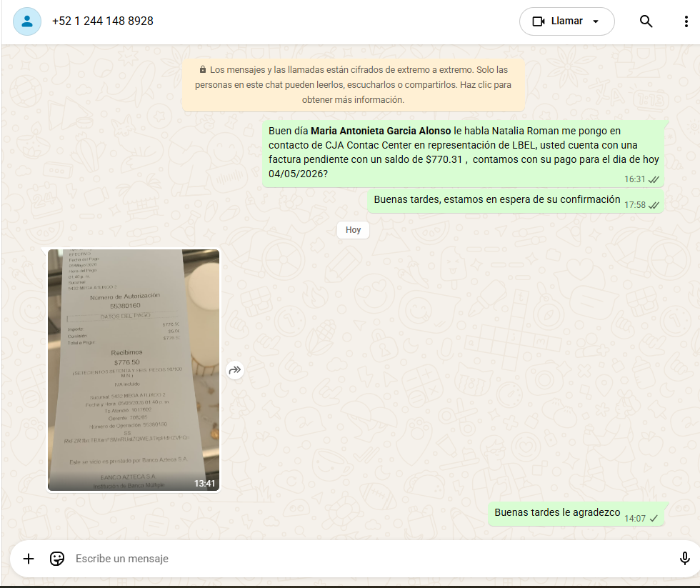The width and height of the screenshot is (700, 588).
Task: Open the attach plus menu
Action: 29,559
